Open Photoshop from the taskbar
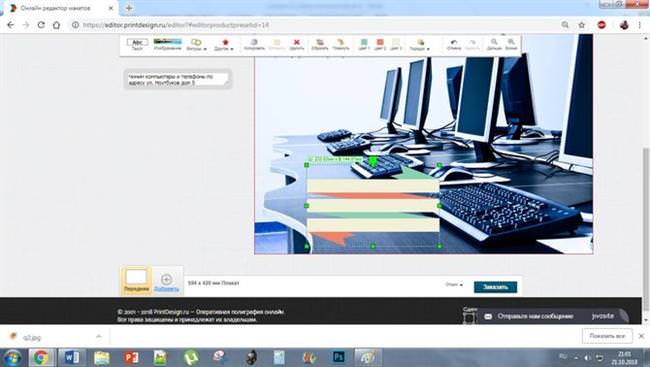Image resolution: width=650 pixels, height=367 pixels. (x=338, y=357)
